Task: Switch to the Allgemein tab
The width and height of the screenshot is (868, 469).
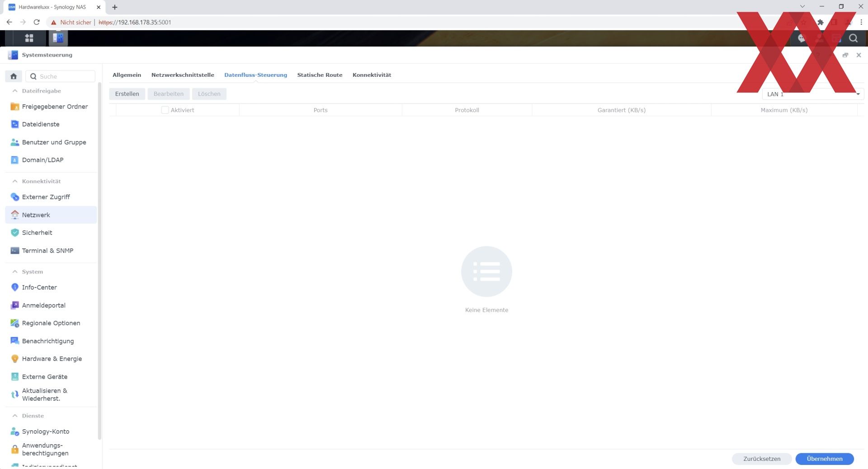Action: point(127,75)
